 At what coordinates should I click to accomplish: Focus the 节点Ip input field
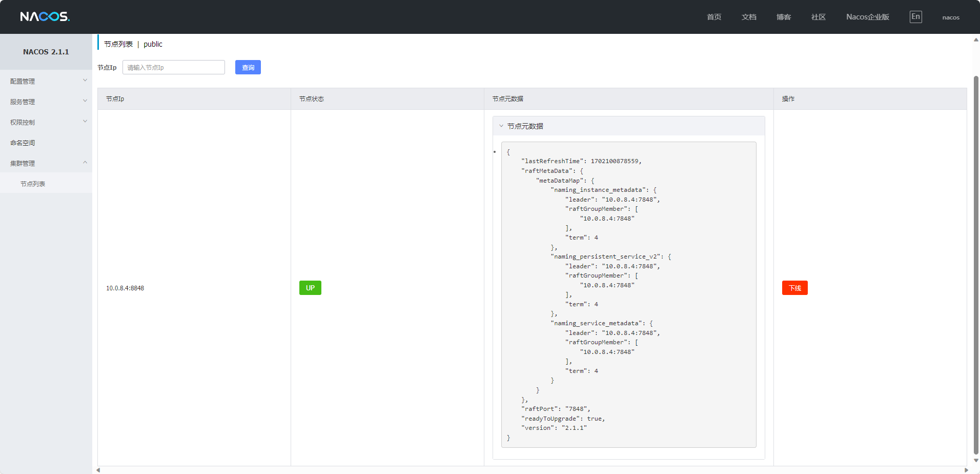(174, 67)
